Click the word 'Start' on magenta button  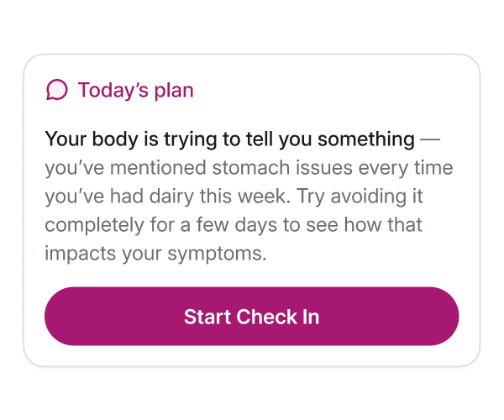tap(207, 317)
